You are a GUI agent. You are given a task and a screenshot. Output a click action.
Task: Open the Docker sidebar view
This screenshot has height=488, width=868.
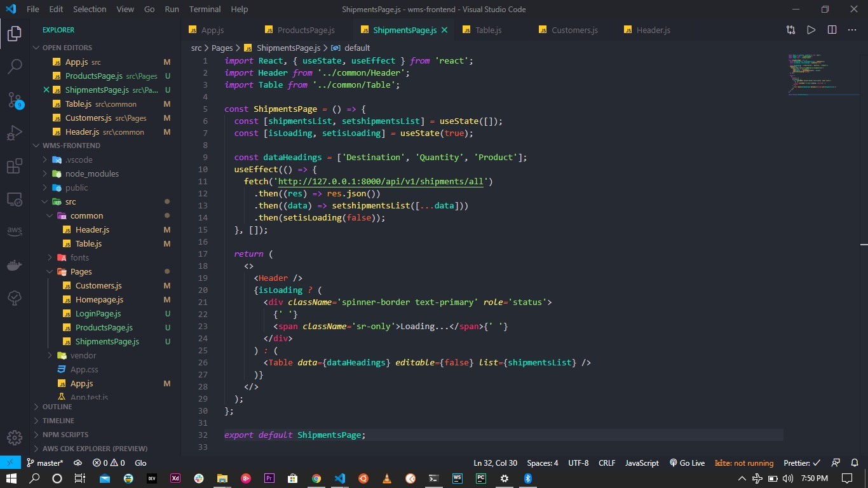point(14,265)
